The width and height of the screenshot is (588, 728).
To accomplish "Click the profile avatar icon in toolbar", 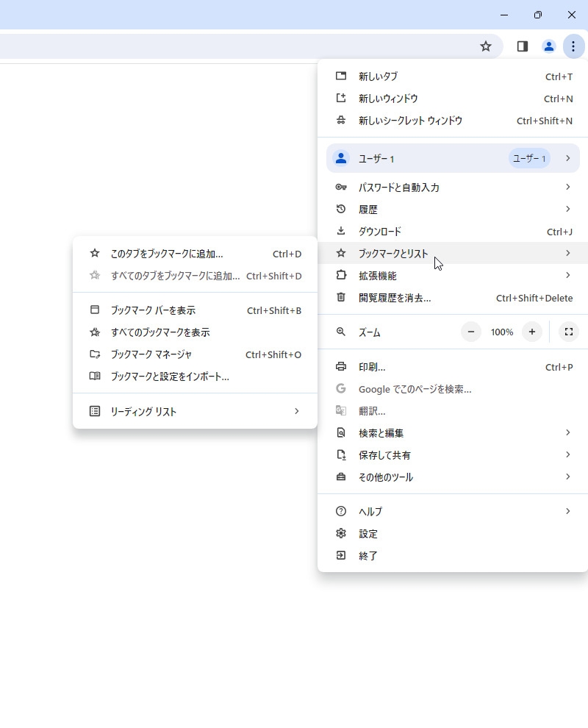I will (548, 46).
